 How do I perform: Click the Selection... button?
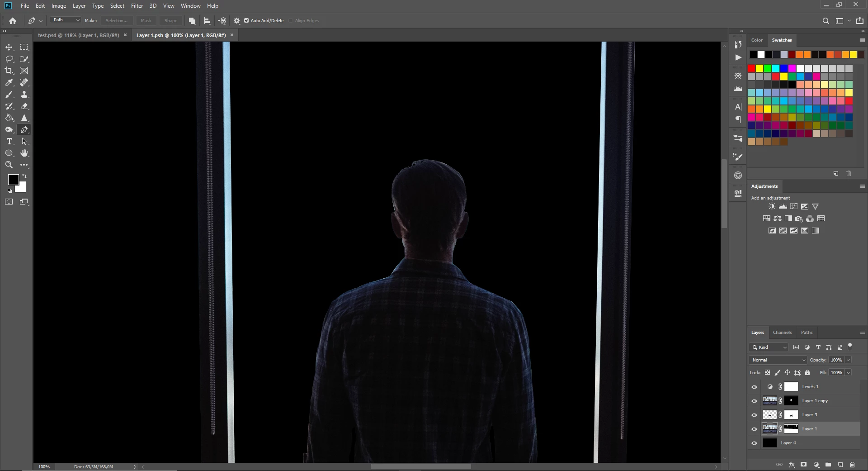(117, 21)
